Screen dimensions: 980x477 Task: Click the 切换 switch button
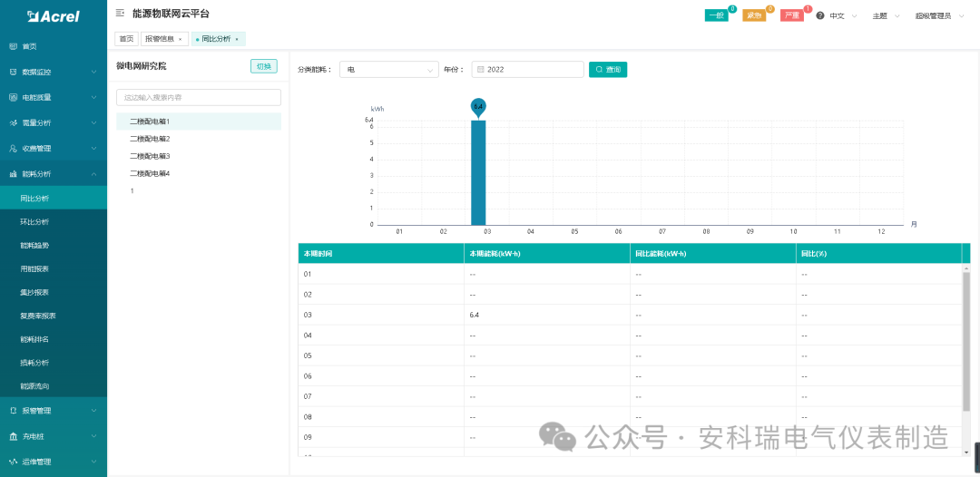click(x=263, y=66)
